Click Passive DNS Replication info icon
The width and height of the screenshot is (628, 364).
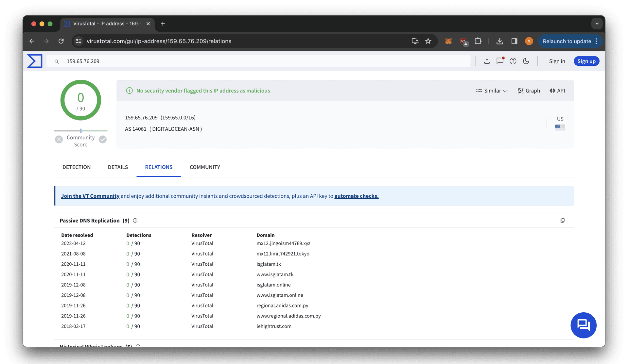coord(135,221)
